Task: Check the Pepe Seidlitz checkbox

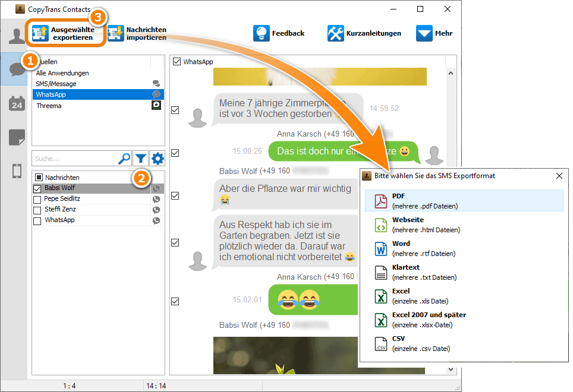Action: click(37, 200)
